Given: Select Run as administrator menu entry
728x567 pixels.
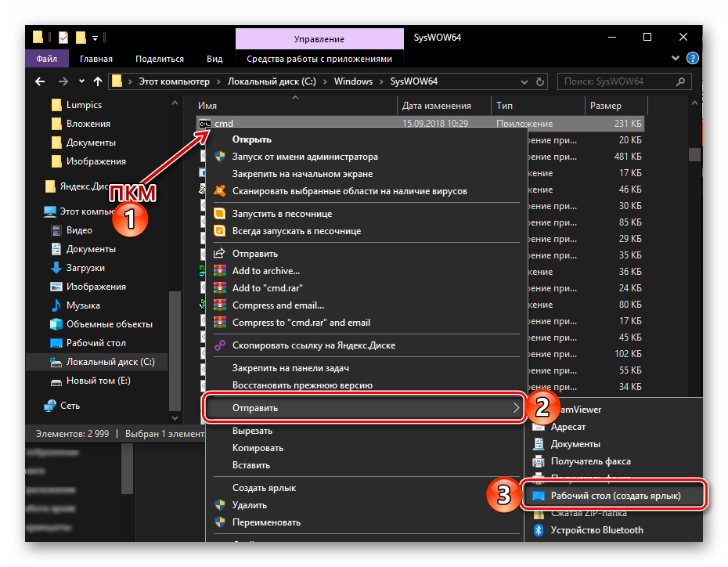Looking at the screenshot, I should [305, 157].
